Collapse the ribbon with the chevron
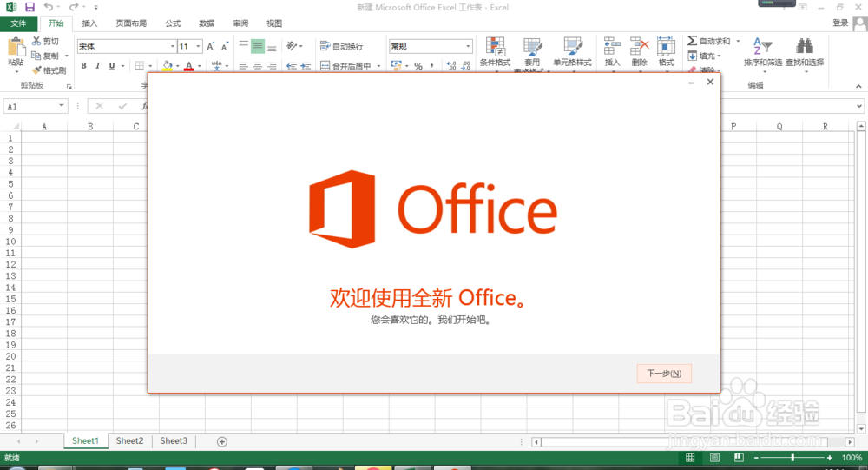Viewport: 868px width, 470px height. [858, 87]
